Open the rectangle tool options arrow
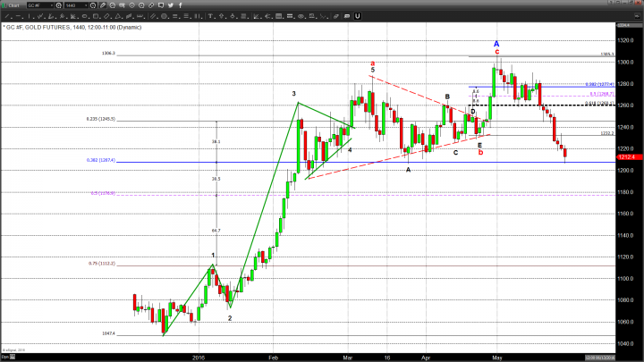 coord(100,18)
